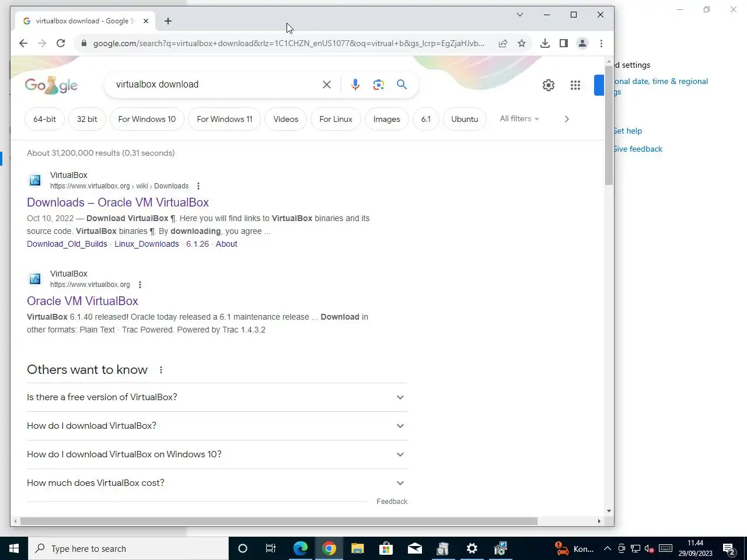Click the address bar URL

[x=289, y=43]
